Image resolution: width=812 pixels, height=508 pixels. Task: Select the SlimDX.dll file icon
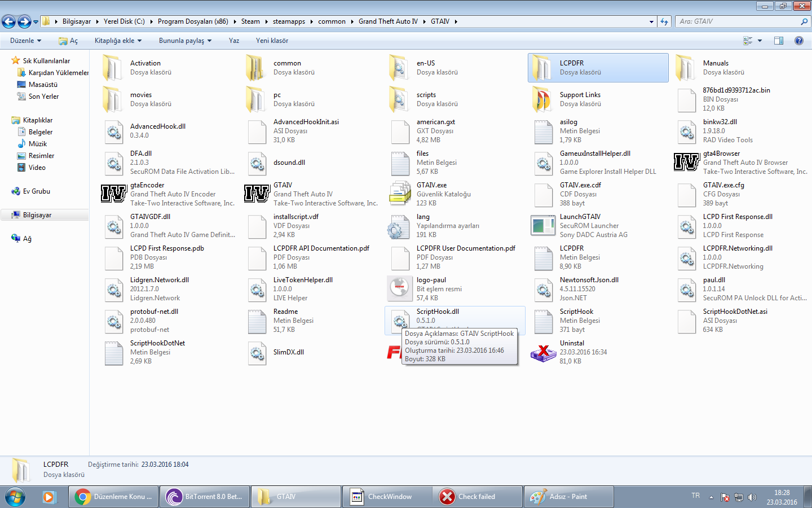(257, 352)
